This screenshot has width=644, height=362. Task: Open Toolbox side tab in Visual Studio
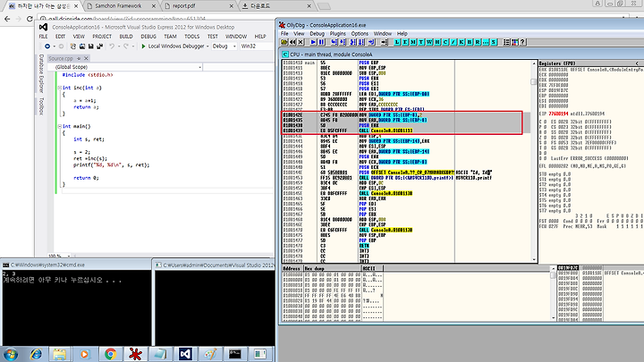(x=41, y=105)
